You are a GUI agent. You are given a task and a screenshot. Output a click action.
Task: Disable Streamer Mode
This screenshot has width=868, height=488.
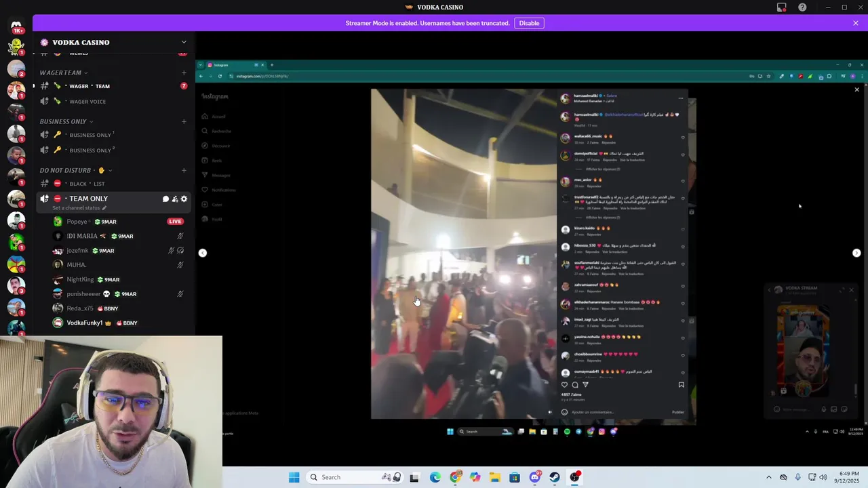pos(529,23)
